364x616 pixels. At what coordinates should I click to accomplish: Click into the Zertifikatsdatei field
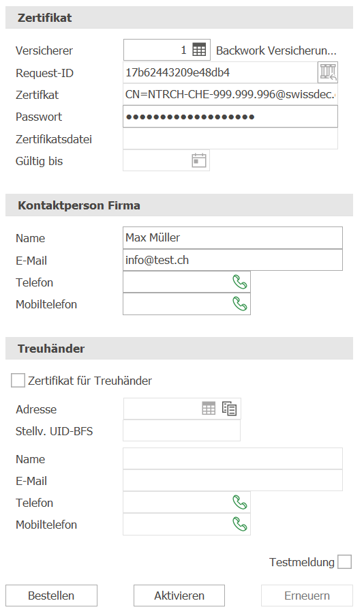[230, 138]
